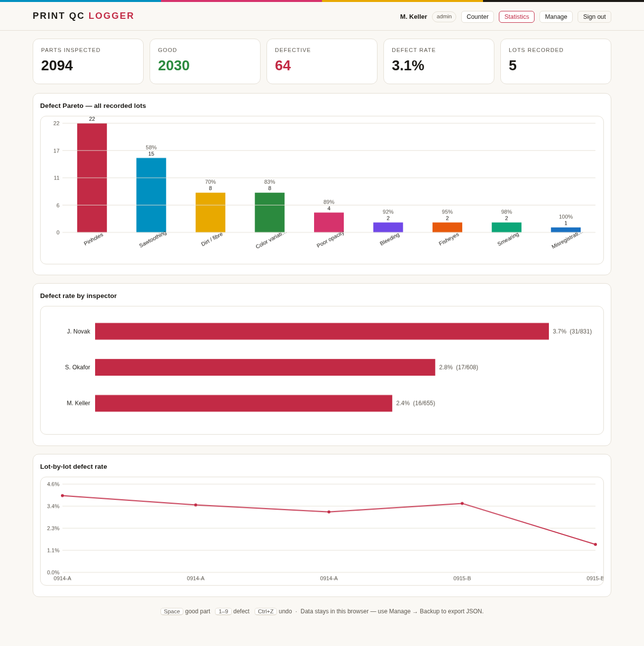Click the Ctrl+Z key hint in footer
644x646 pixels.
tap(266, 611)
